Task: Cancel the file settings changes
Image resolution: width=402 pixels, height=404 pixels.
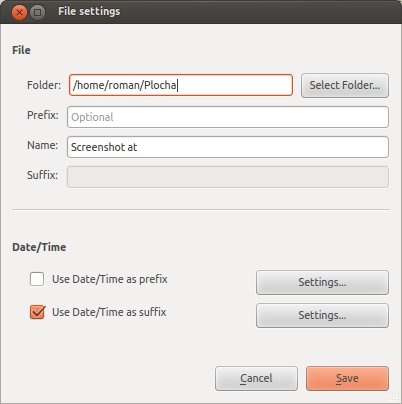Action: click(x=256, y=378)
